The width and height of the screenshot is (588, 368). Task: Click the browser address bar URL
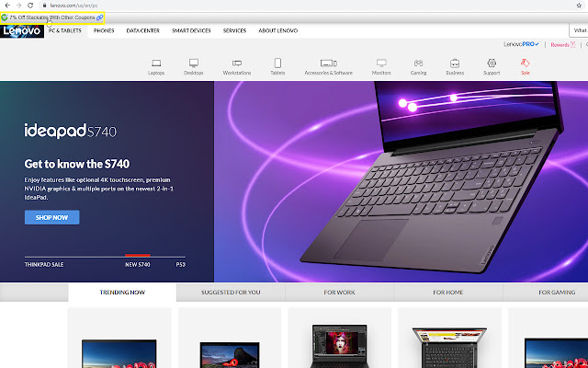(x=73, y=6)
